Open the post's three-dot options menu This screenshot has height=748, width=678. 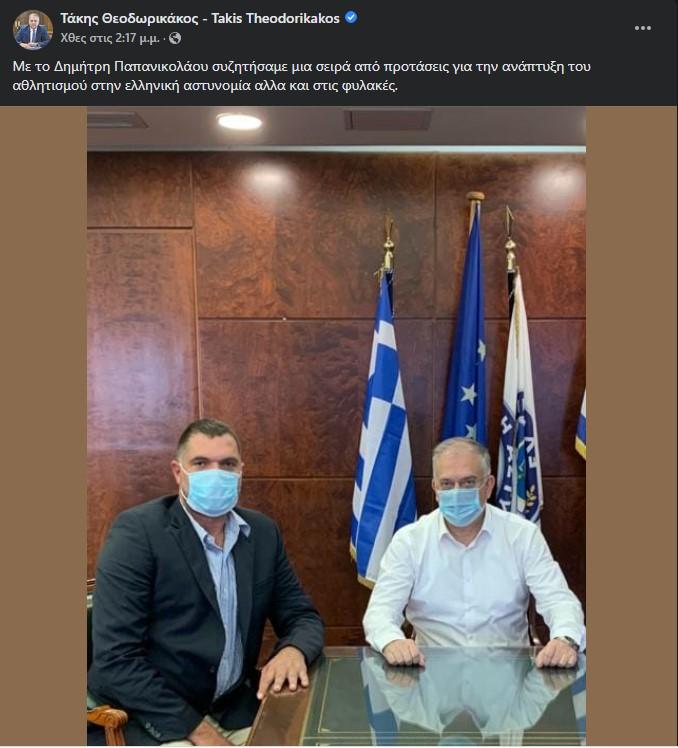(x=643, y=28)
